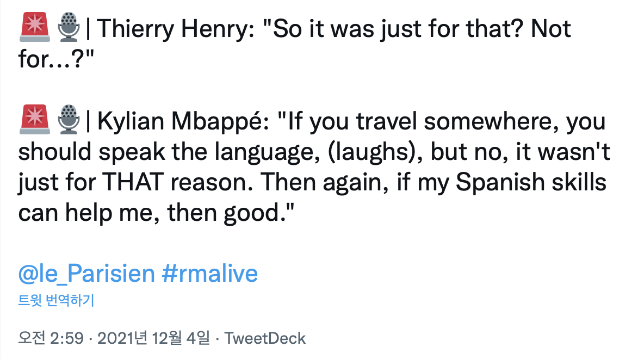Open the TweetDeck source label

265,338
